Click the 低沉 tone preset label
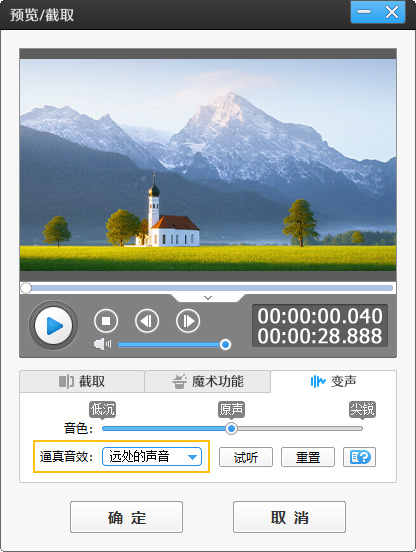Image resolution: width=416 pixels, height=552 pixels. pos(102,409)
